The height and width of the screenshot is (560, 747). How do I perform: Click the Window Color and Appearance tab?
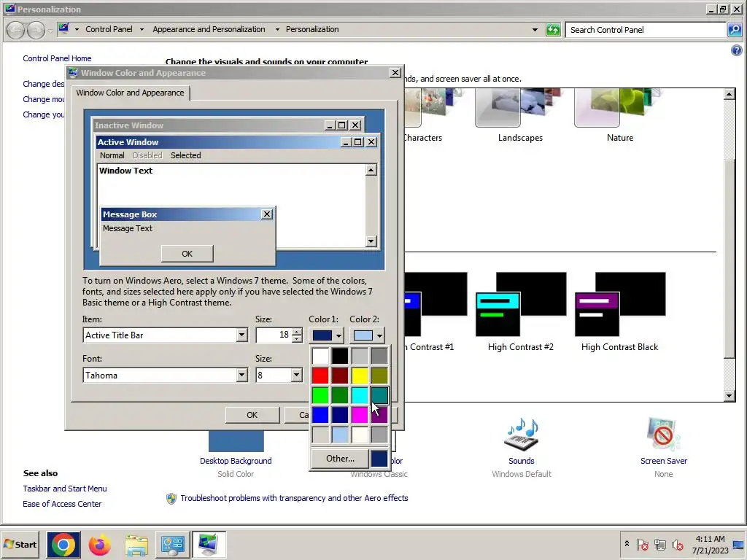pos(130,93)
